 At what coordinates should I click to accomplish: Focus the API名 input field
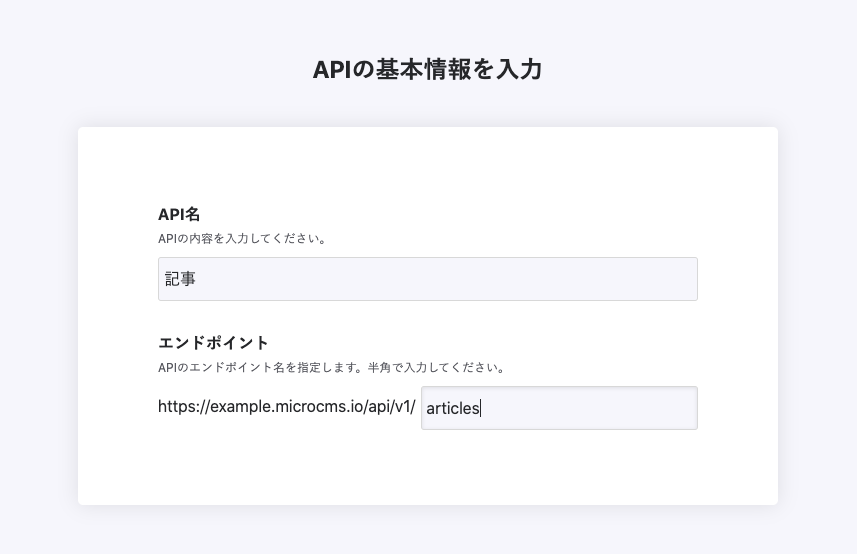tap(427, 279)
